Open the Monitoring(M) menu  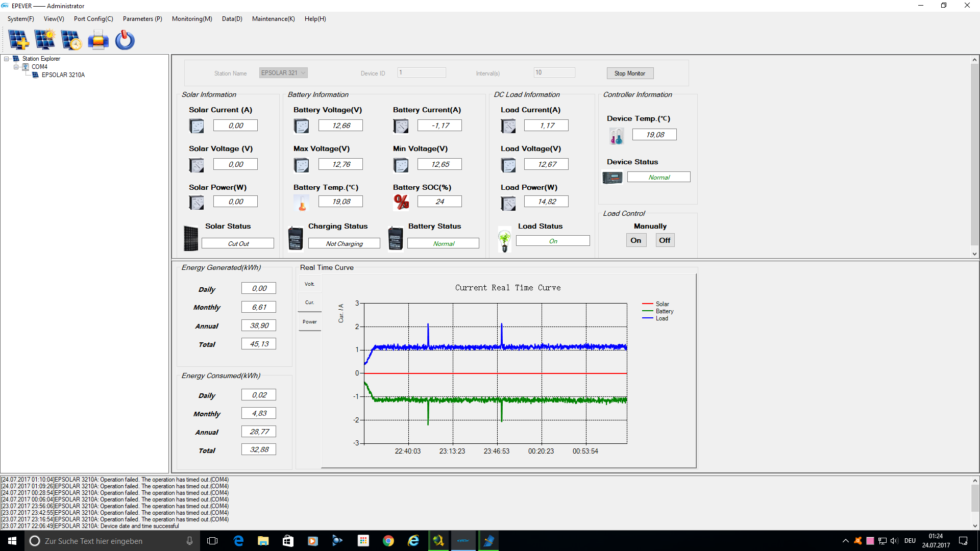click(x=191, y=19)
